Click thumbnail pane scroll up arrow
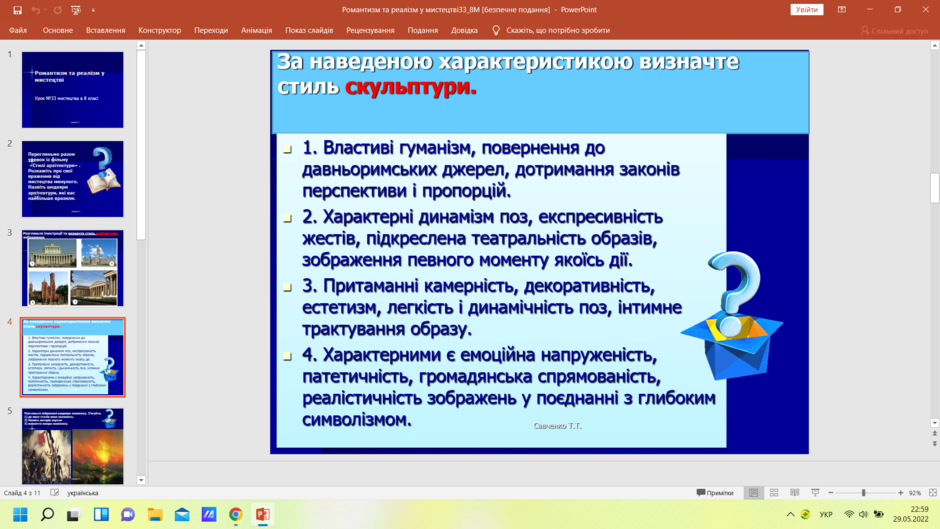Image resolution: width=940 pixels, height=529 pixels. [x=141, y=46]
